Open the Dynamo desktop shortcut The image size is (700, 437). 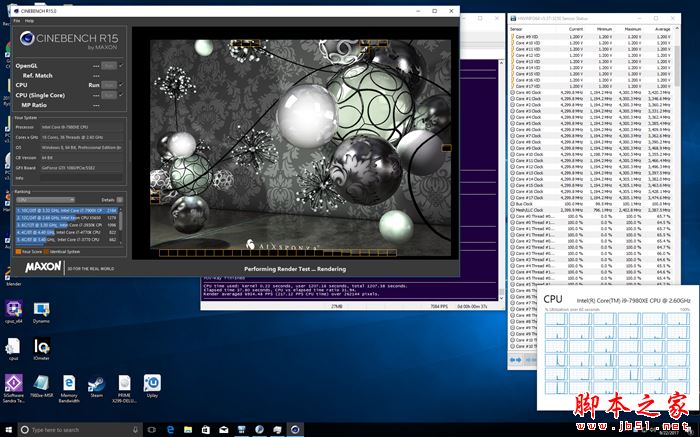click(42, 311)
